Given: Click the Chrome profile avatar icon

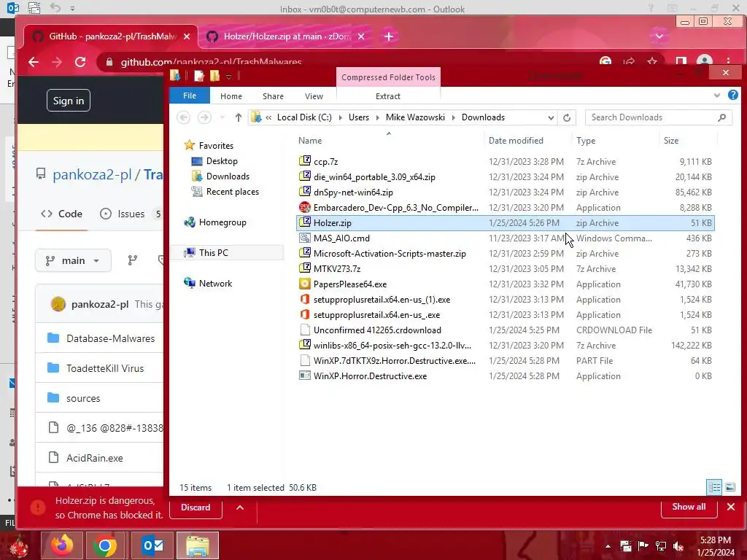Looking at the screenshot, I should click(x=704, y=61).
